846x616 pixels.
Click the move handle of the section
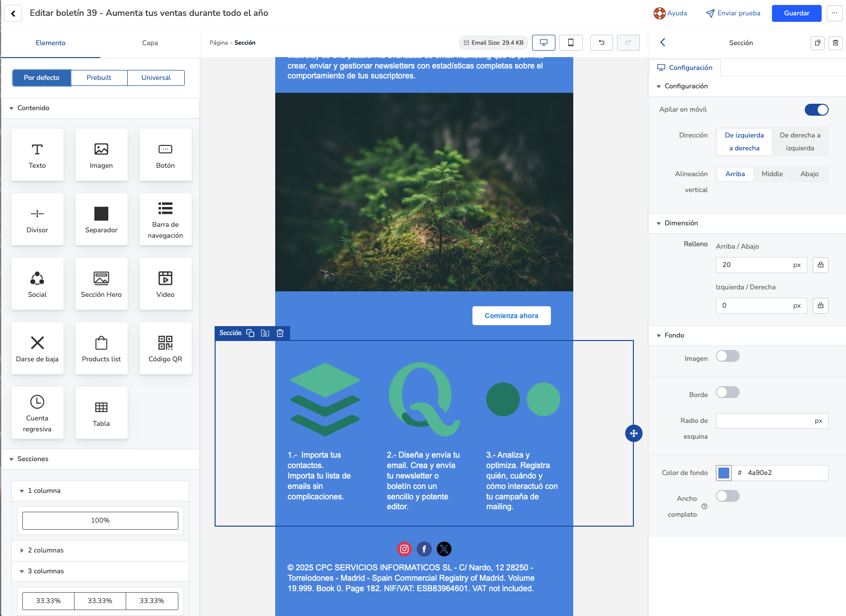tap(634, 433)
